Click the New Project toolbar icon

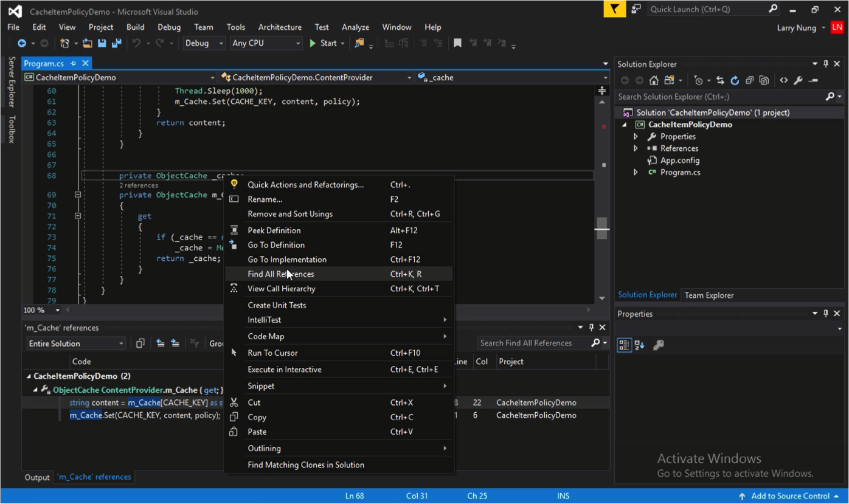click(64, 43)
